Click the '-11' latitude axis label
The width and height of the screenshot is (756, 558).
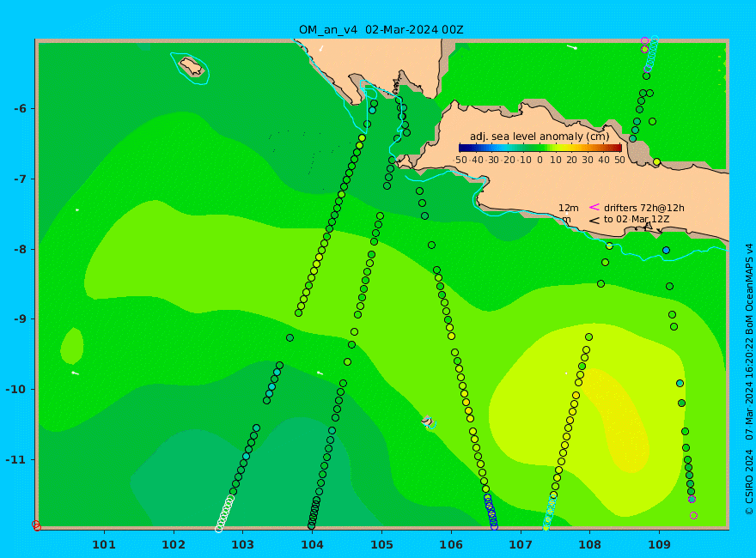click(x=16, y=459)
